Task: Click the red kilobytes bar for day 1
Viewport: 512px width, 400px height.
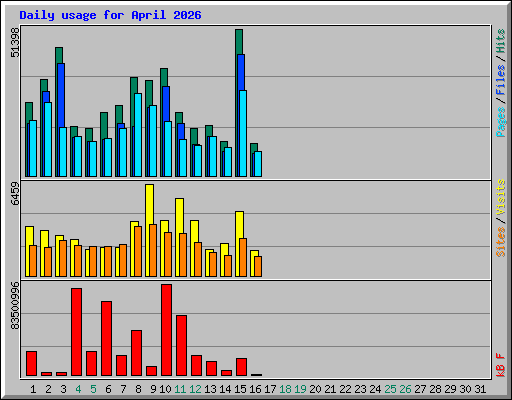Action: (x=32, y=364)
